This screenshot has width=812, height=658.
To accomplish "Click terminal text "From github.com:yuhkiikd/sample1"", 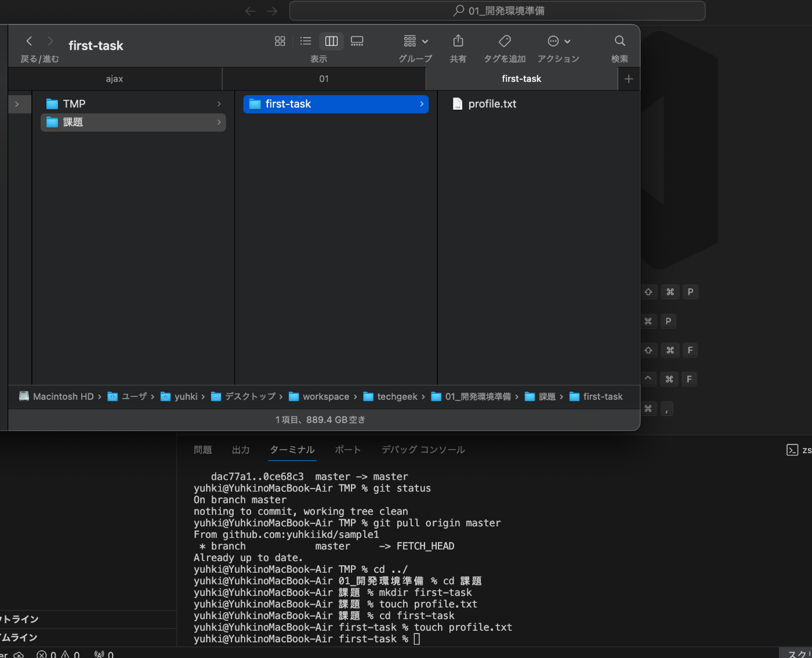I will click(287, 534).
